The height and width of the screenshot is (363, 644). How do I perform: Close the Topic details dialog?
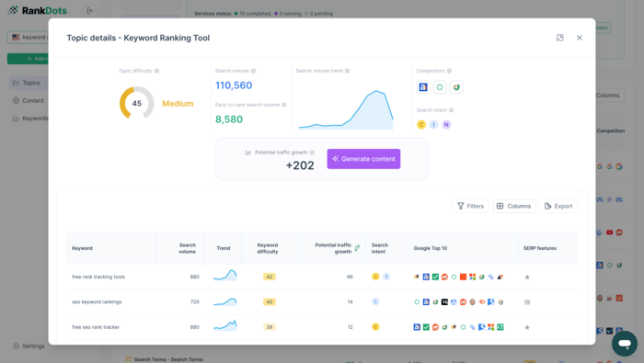(579, 38)
